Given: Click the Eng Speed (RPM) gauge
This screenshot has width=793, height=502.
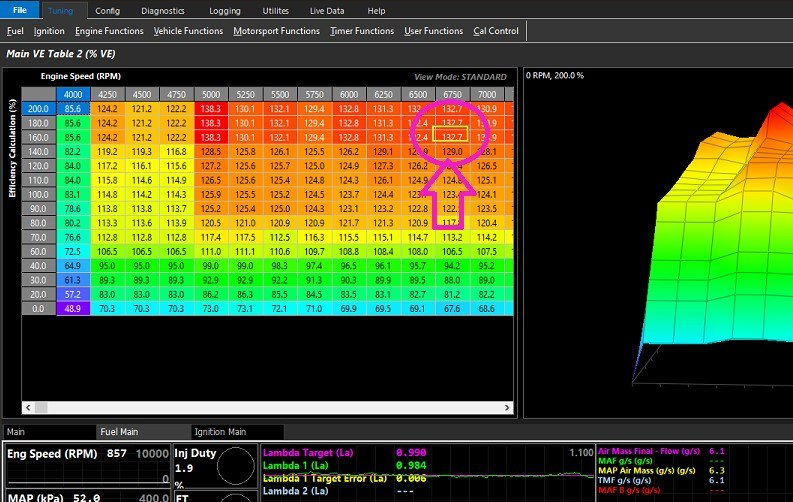Looking at the screenshot, I should click(87, 465).
